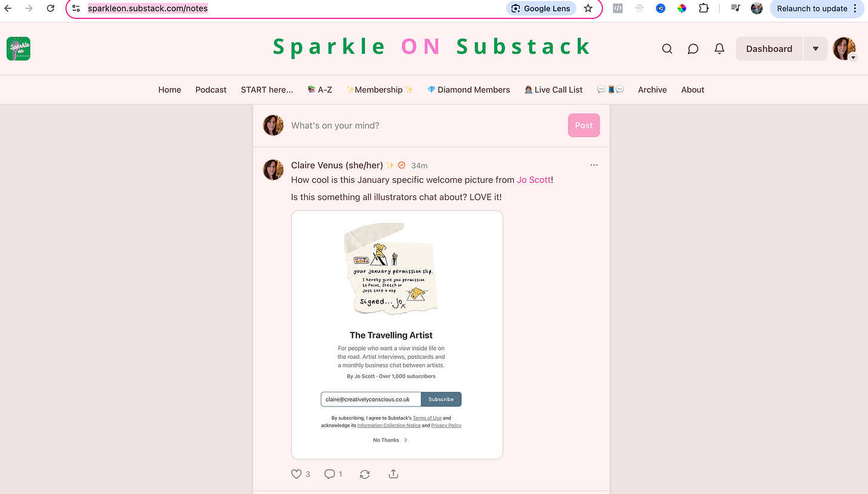The width and height of the screenshot is (868, 494).
Task: Like the note with the heart icon
Action: coord(296,474)
